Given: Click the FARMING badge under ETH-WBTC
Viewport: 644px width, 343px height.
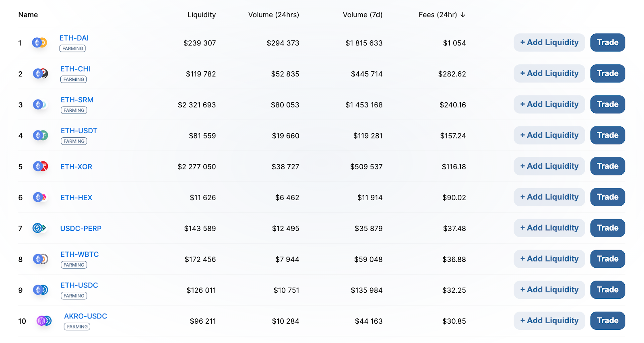Looking at the screenshot, I should pos(74,265).
